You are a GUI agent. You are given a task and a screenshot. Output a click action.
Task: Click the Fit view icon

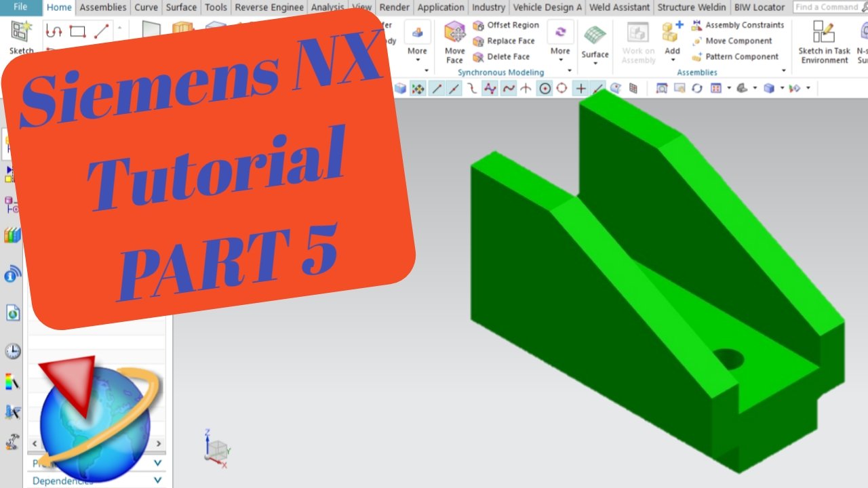coord(662,88)
